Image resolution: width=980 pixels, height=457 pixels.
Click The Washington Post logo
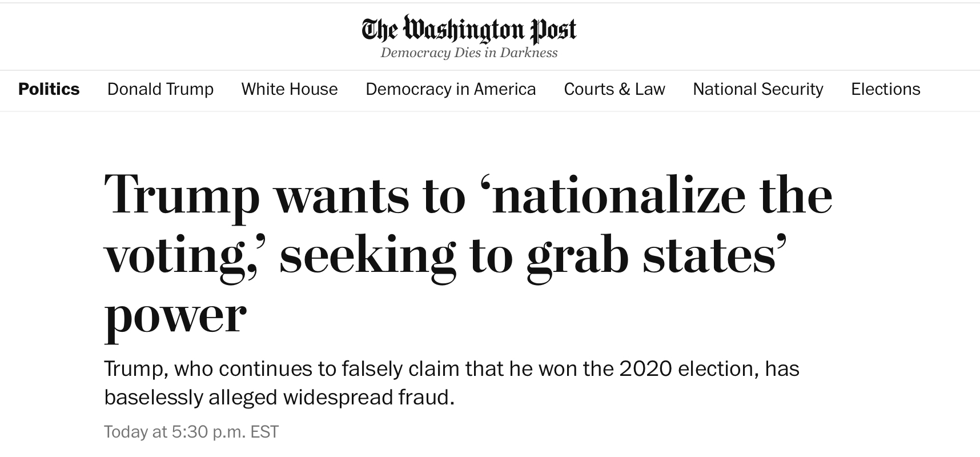tap(469, 29)
